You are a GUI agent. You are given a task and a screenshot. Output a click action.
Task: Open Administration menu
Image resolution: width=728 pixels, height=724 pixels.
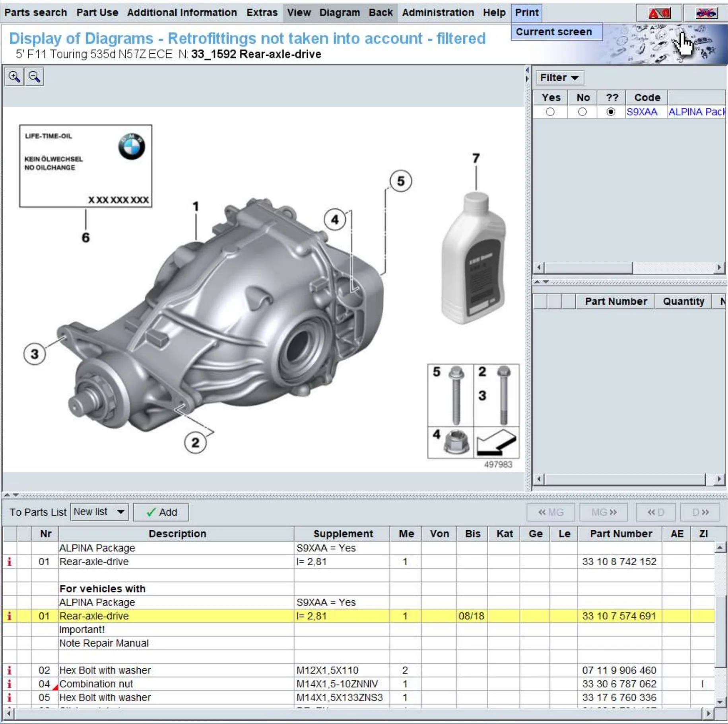click(438, 13)
